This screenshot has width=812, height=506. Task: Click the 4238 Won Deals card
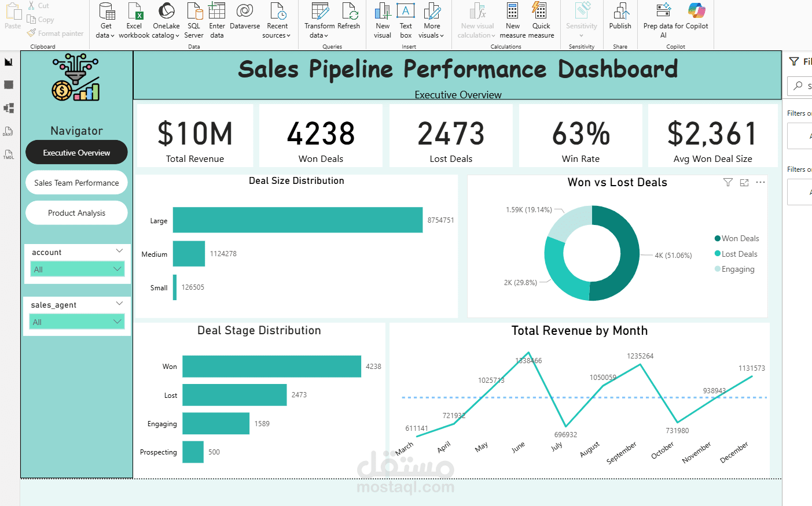click(321, 136)
